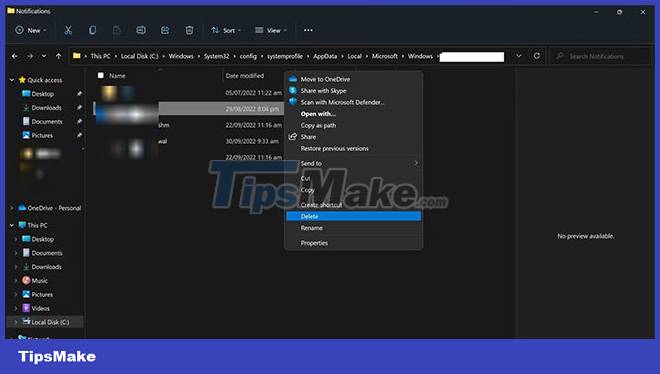The image size is (660, 374).
Task: Click This PC in address breadcrumb
Action: (101, 56)
